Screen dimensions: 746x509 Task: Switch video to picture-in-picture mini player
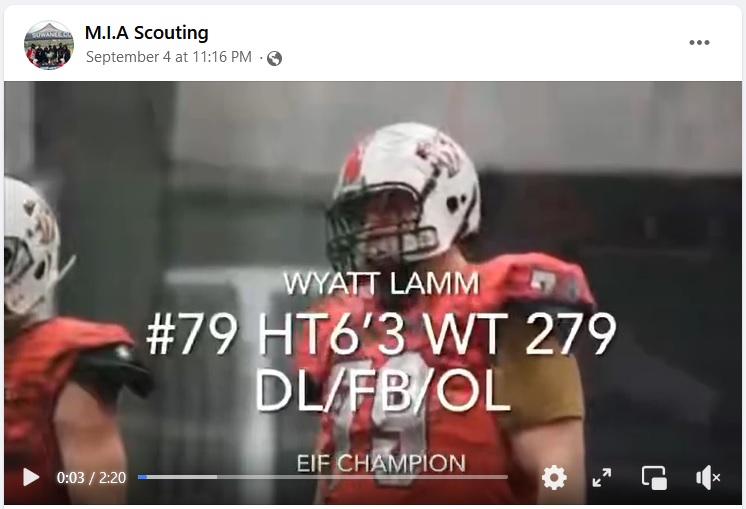[x=654, y=478]
